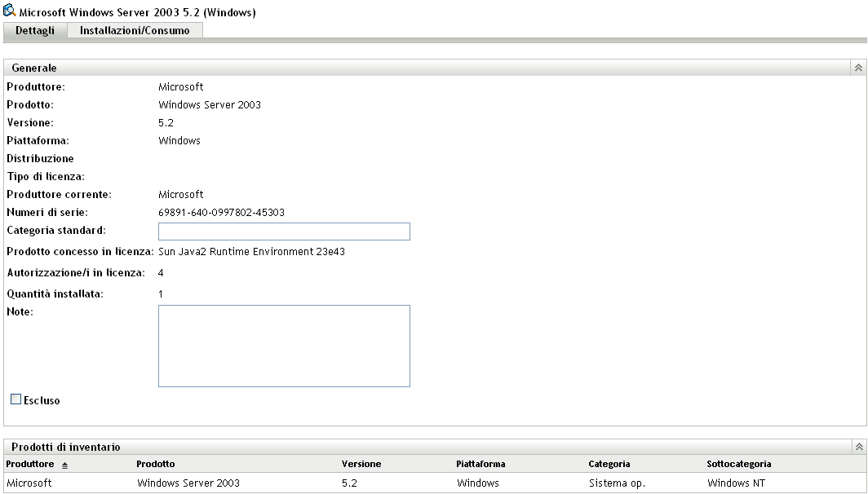The image size is (868, 494).
Task: Click Produttore corrente value 'Microsoft'
Action: click(x=180, y=194)
